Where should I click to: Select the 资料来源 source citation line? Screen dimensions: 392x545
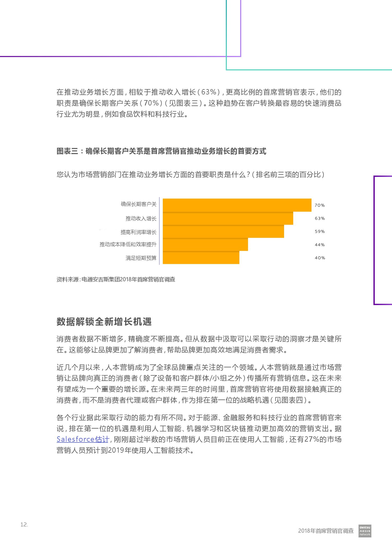point(116,279)
